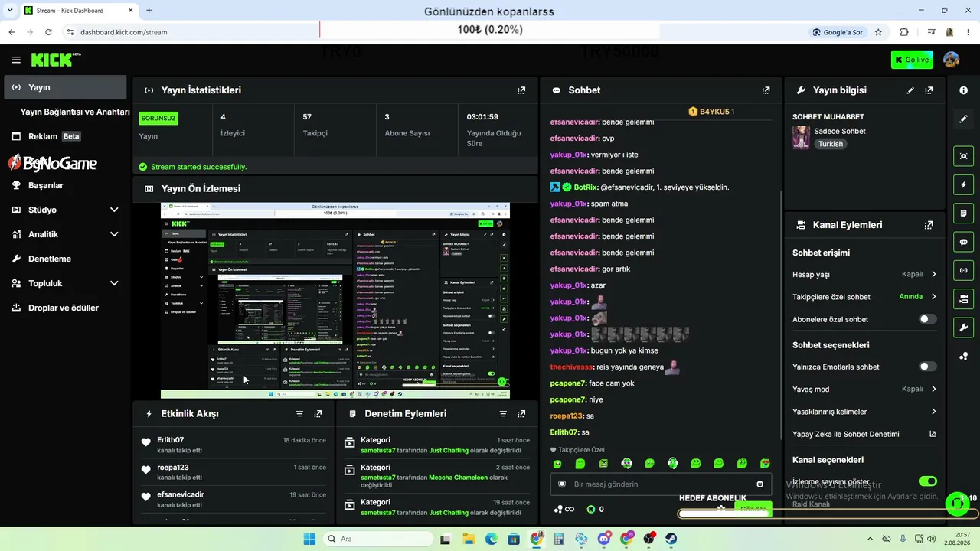Open the emoji picker in message box

[759, 484]
